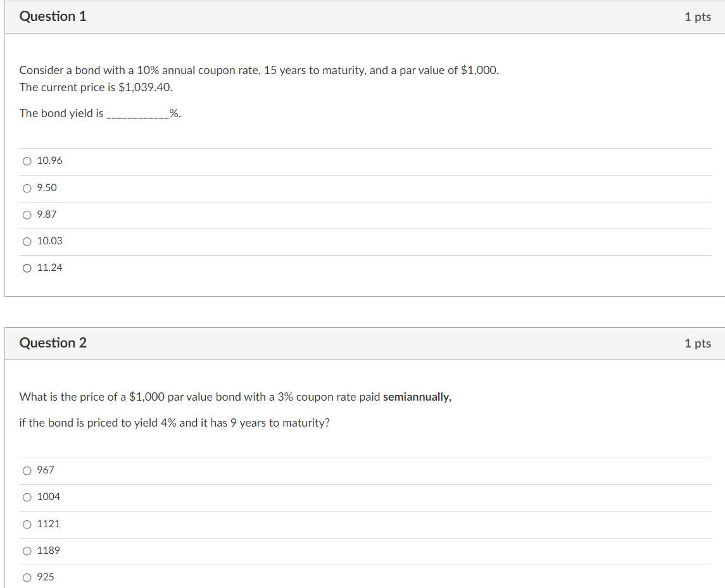Screen dimensions: 725x588
Task: Click the radio circle next to 925
Action: pyautogui.click(x=27, y=577)
